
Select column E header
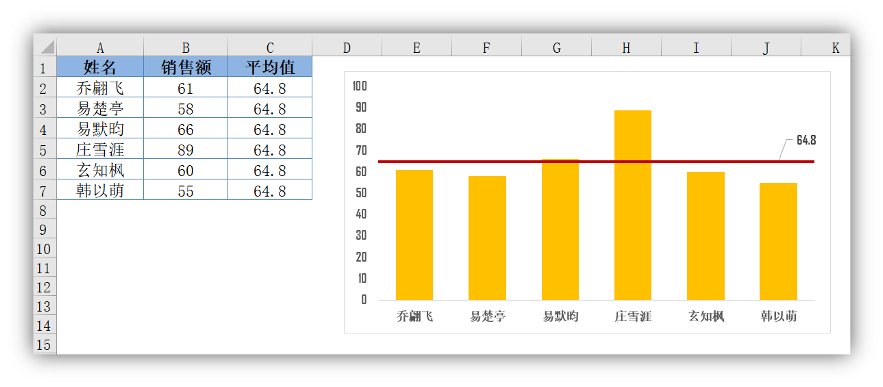(x=416, y=47)
